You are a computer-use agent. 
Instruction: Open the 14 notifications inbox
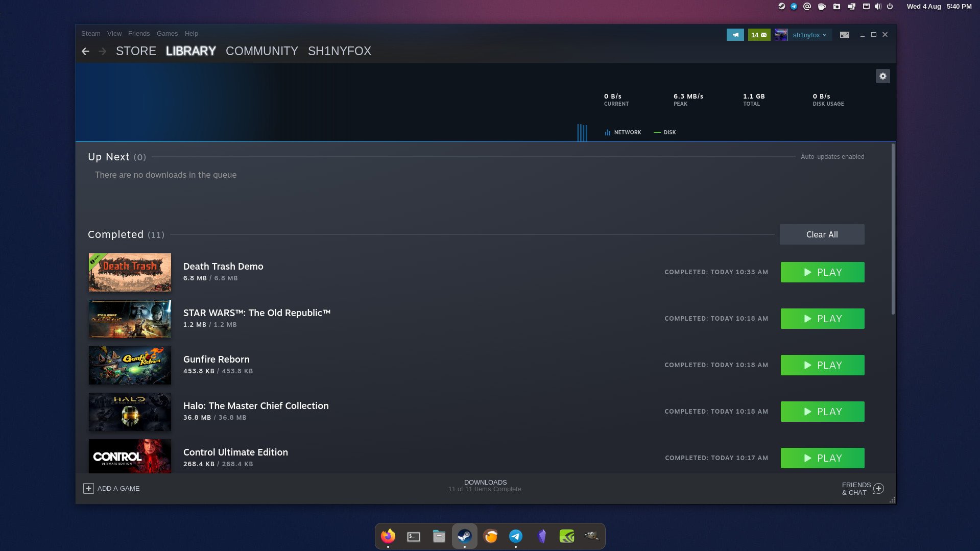click(x=759, y=35)
